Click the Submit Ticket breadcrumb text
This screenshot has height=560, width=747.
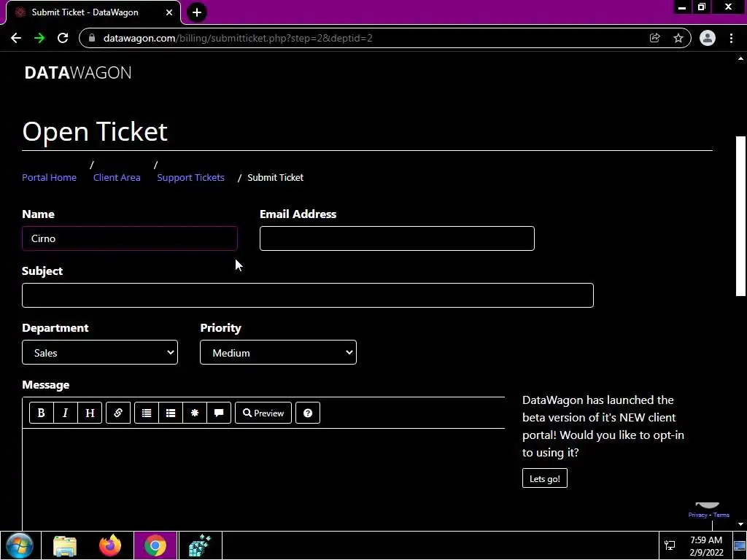tap(275, 177)
